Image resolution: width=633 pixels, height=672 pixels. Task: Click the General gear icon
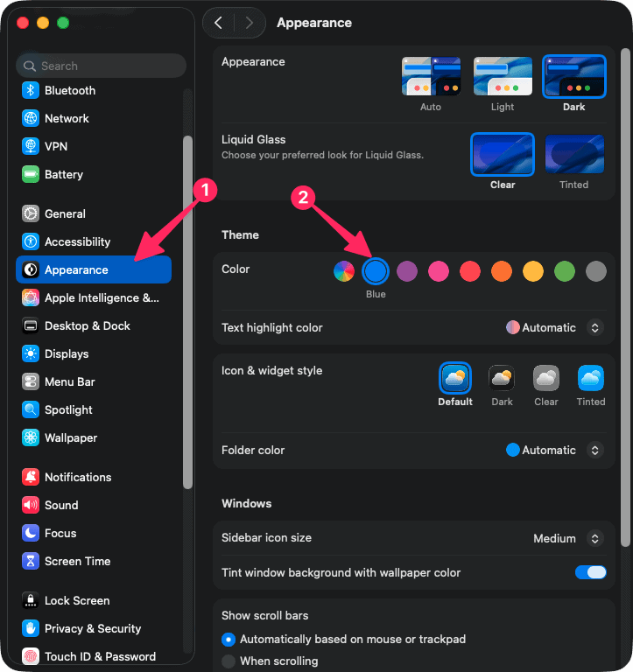click(x=31, y=213)
